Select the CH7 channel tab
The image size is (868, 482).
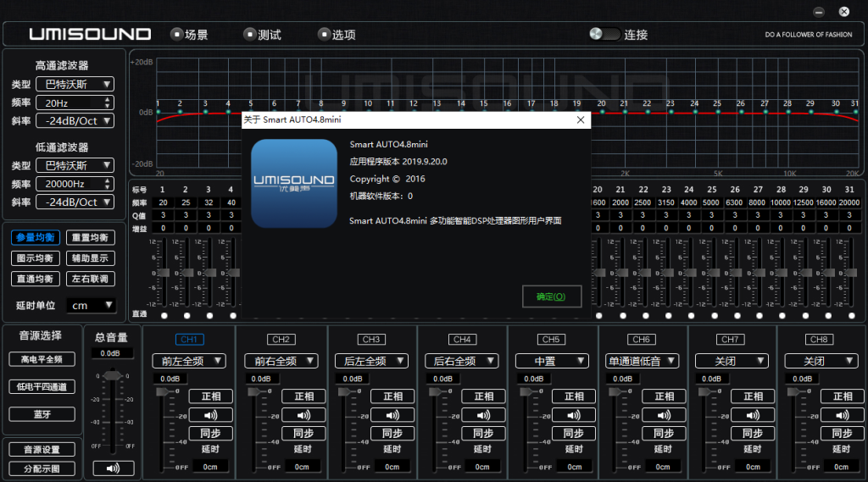tap(730, 339)
